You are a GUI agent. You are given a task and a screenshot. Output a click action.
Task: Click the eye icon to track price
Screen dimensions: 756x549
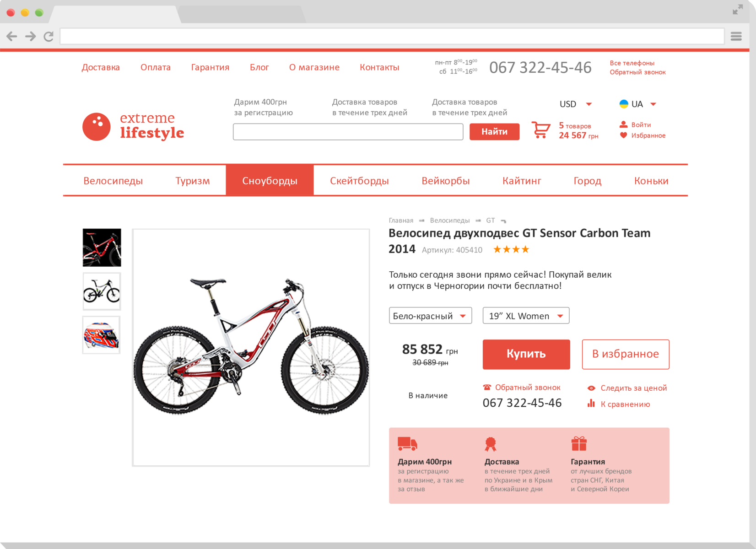coord(591,388)
